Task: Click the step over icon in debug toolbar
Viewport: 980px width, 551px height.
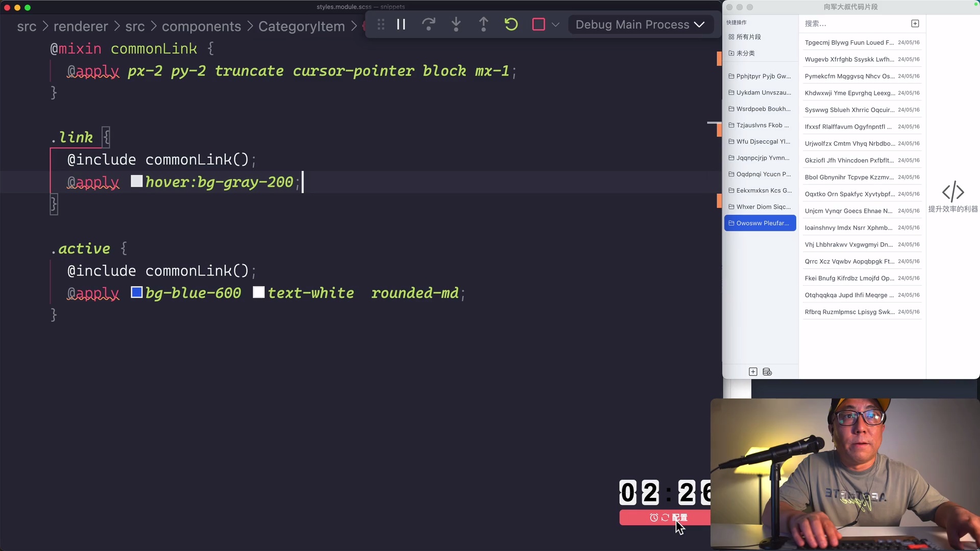Action: click(429, 24)
